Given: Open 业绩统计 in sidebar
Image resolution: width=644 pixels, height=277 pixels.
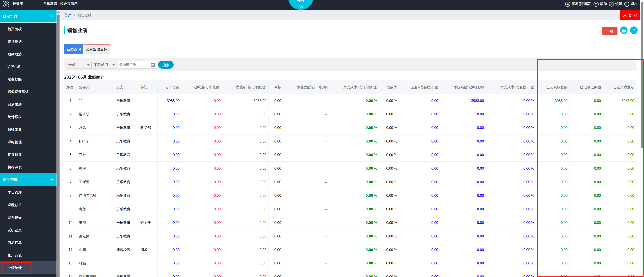Looking at the screenshot, I should (14, 268).
